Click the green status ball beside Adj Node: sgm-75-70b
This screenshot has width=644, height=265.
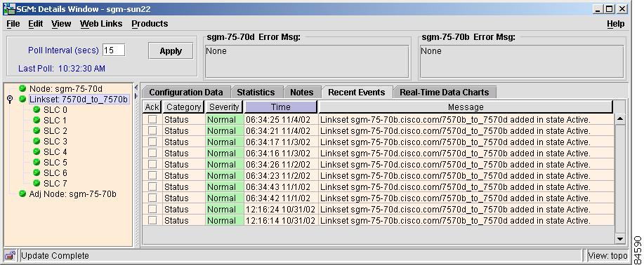click(x=22, y=193)
